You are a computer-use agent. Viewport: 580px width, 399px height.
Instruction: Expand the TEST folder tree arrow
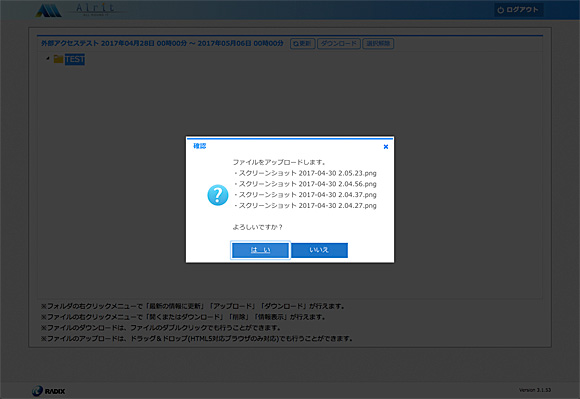click(48, 58)
